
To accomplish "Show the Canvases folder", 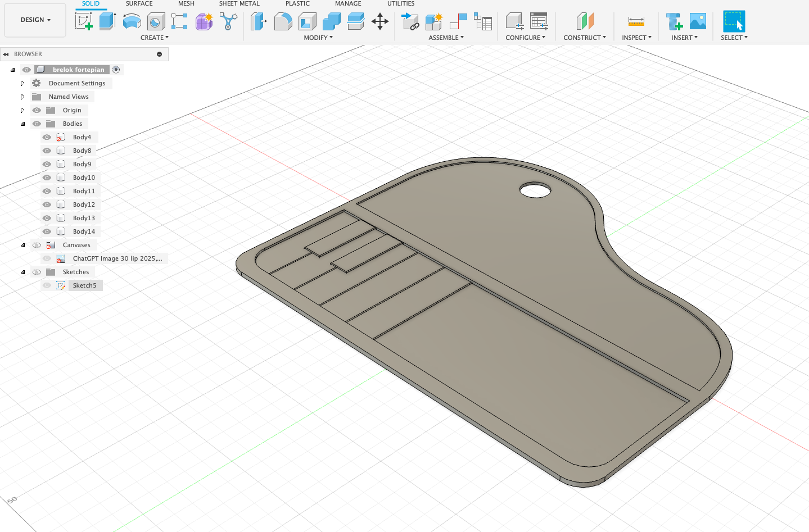I will click(x=37, y=245).
